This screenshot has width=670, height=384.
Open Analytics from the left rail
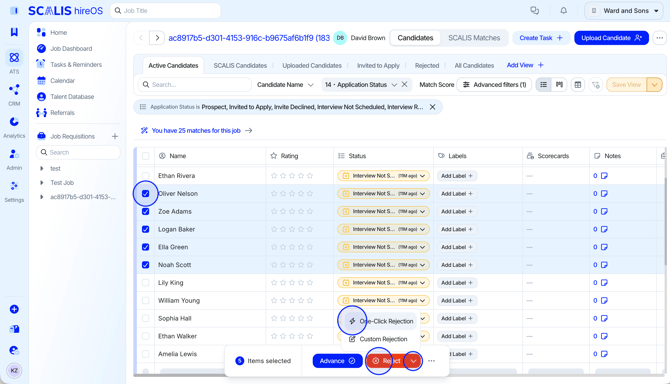(14, 122)
